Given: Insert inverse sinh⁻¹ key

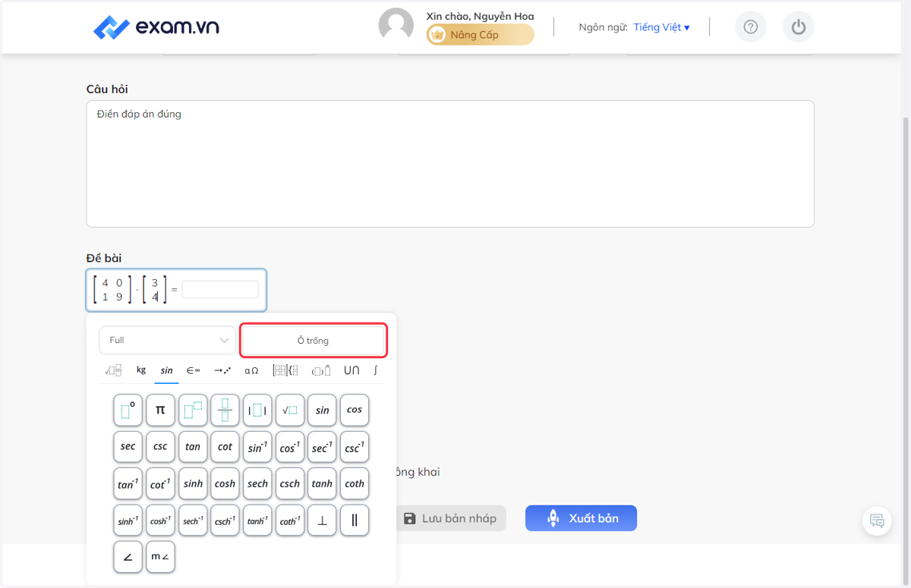Looking at the screenshot, I should tap(128, 520).
